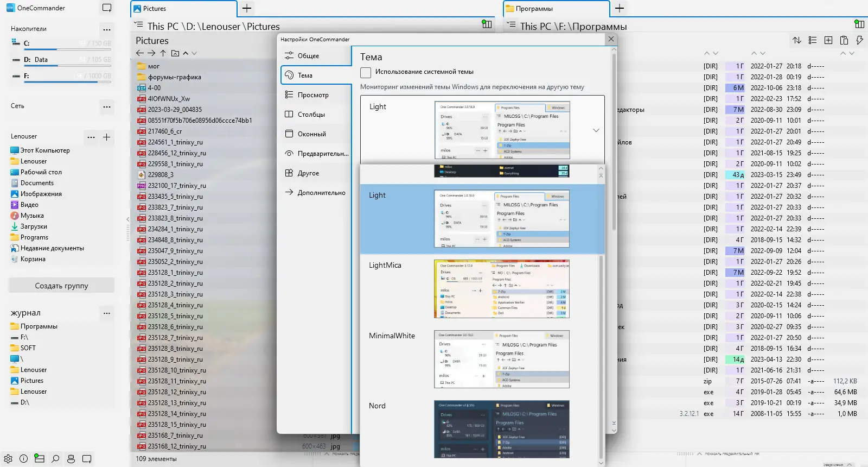
Task: Switch to the Pictures tab
Action: click(x=184, y=9)
